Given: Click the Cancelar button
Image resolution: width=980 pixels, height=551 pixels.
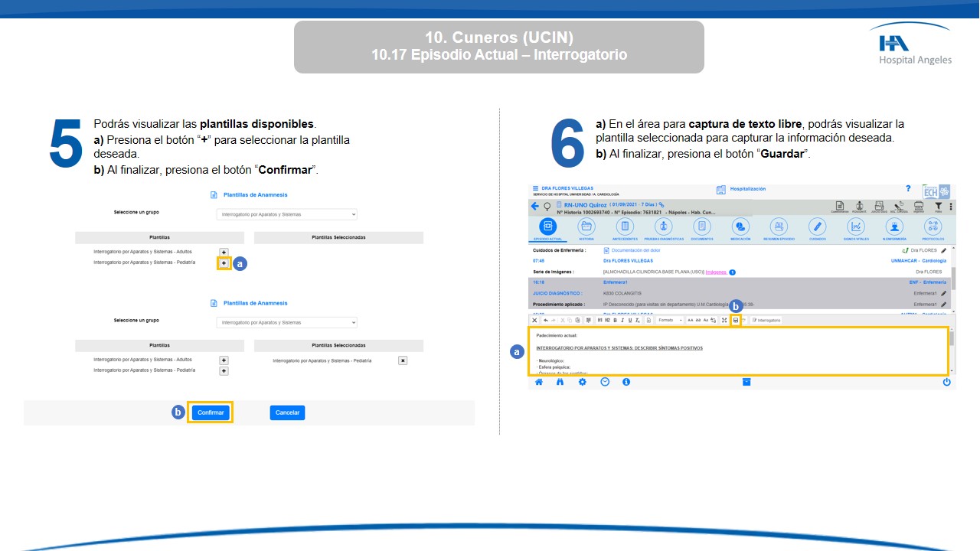Looking at the screenshot, I should point(287,412).
